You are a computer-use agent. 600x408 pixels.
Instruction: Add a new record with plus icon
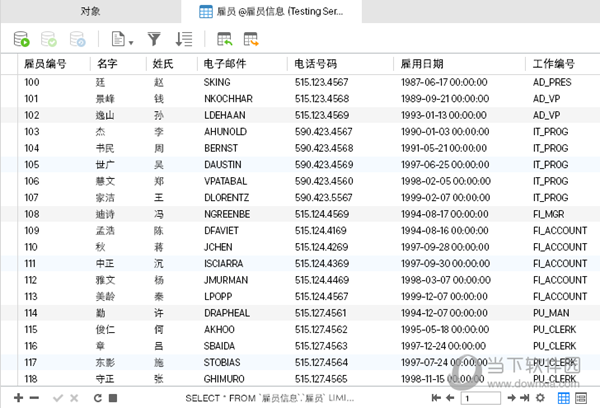pyautogui.click(x=18, y=398)
